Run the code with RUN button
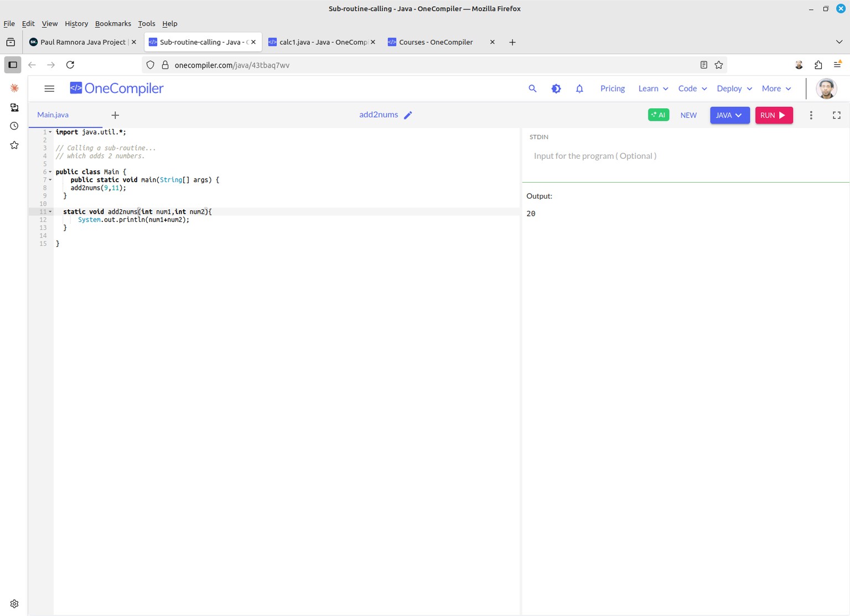The width and height of the screenshot is (850, 616). tap(774, 115)
